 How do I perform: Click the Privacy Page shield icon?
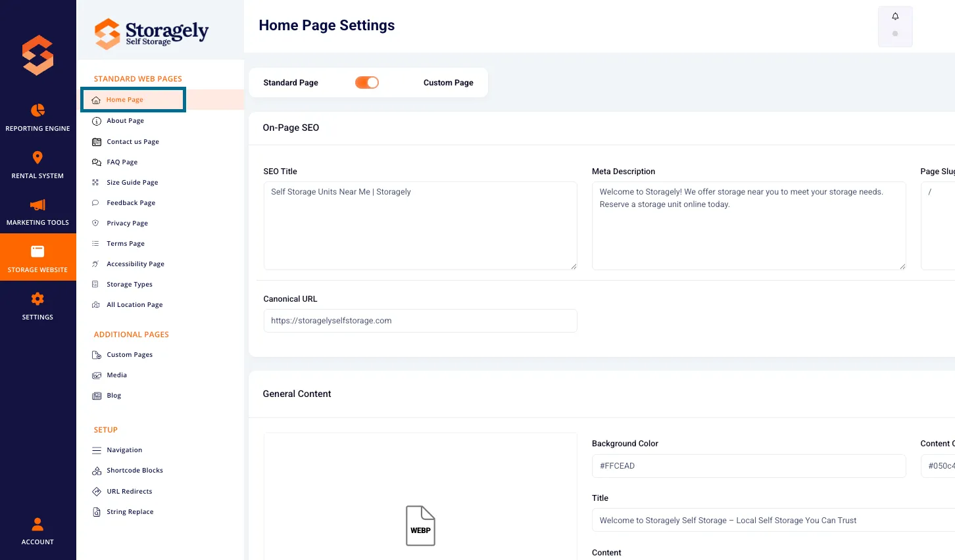click(x=95, y=223)
